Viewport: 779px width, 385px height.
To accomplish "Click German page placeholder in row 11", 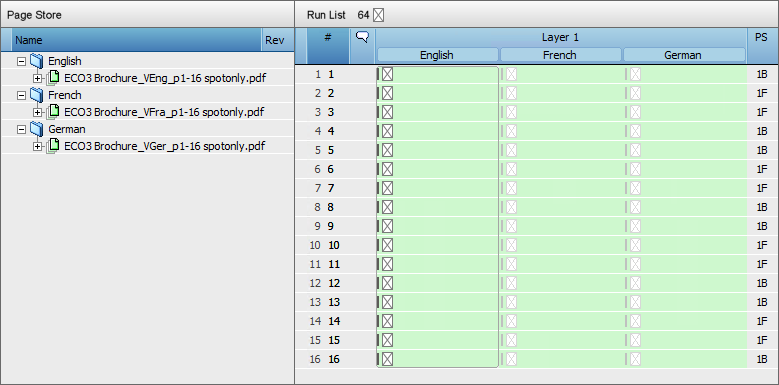I will tap(635, 264).
